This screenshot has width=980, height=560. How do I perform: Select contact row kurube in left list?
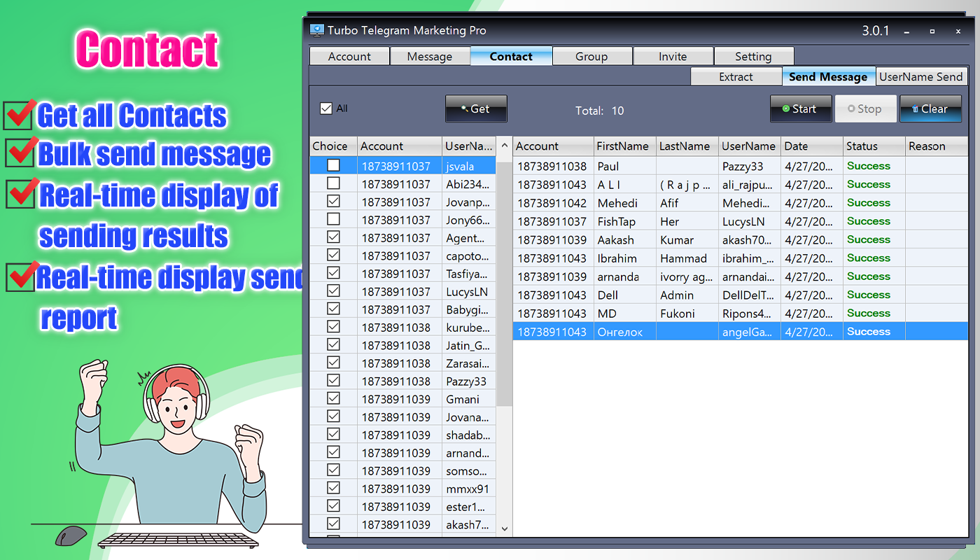coord(402,327)
